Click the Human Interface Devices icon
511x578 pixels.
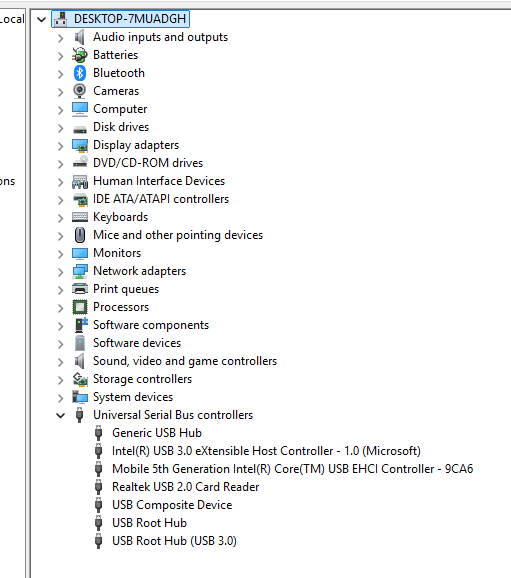point(80,181)
